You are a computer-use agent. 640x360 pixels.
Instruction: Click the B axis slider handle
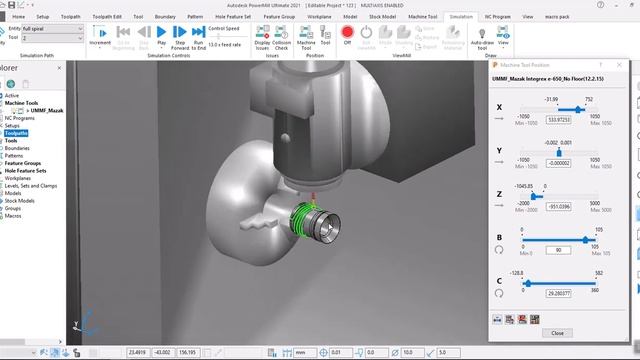point(585,240)
